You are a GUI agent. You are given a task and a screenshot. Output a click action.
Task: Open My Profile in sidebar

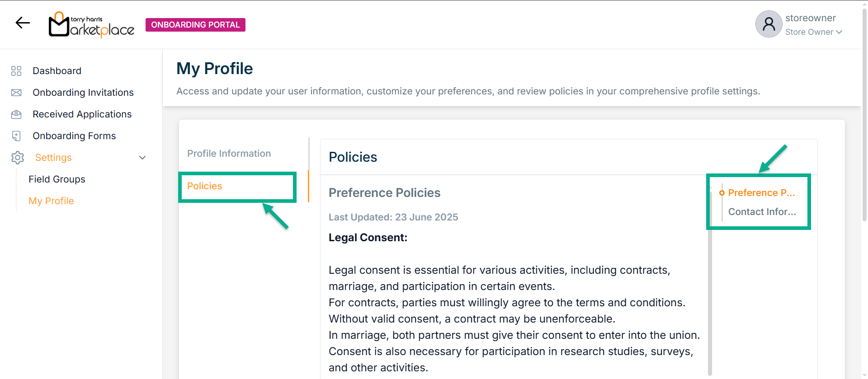51,201
